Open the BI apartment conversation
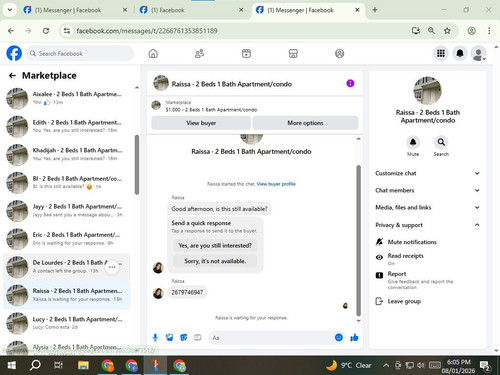Viewport: 500px width, 375px height. (x=67, y=183)
